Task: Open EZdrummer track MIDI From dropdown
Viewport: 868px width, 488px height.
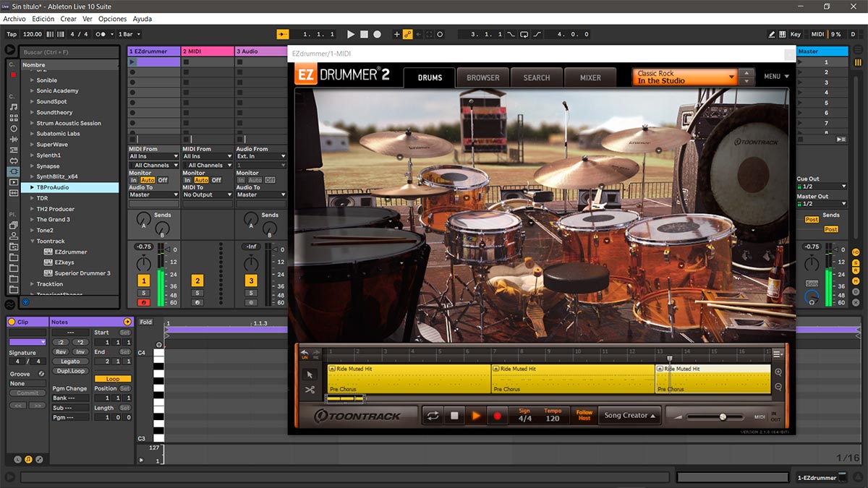Action: coord(153,156)
